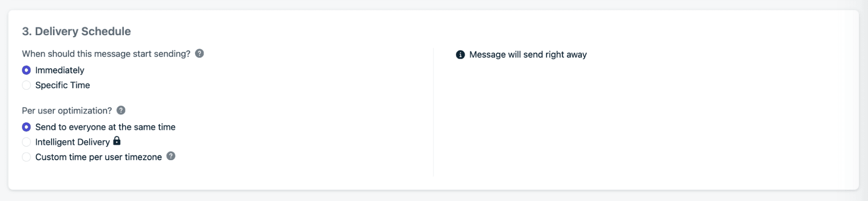Viewport: 868px width, 201px height.
Task: Click the "3. Delivery Schedule" section heading
Action: [x=76, y=31]
